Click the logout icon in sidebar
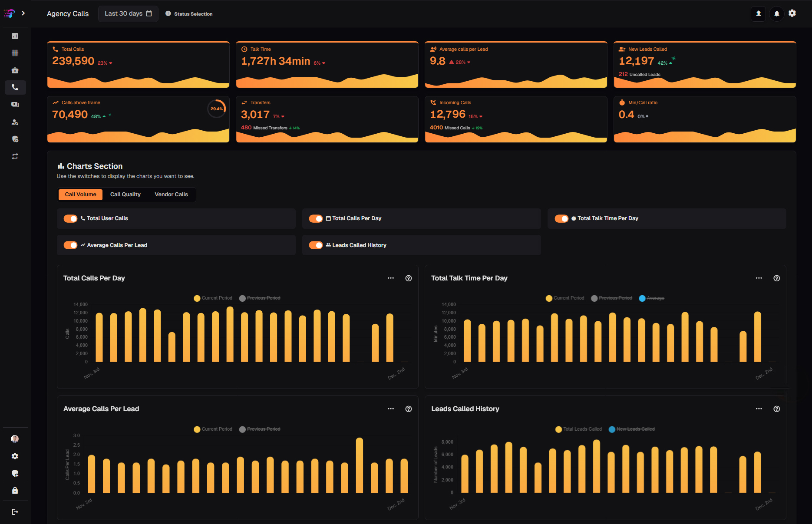This screenshot has height=524, width=812. click(x=15, y=512)
